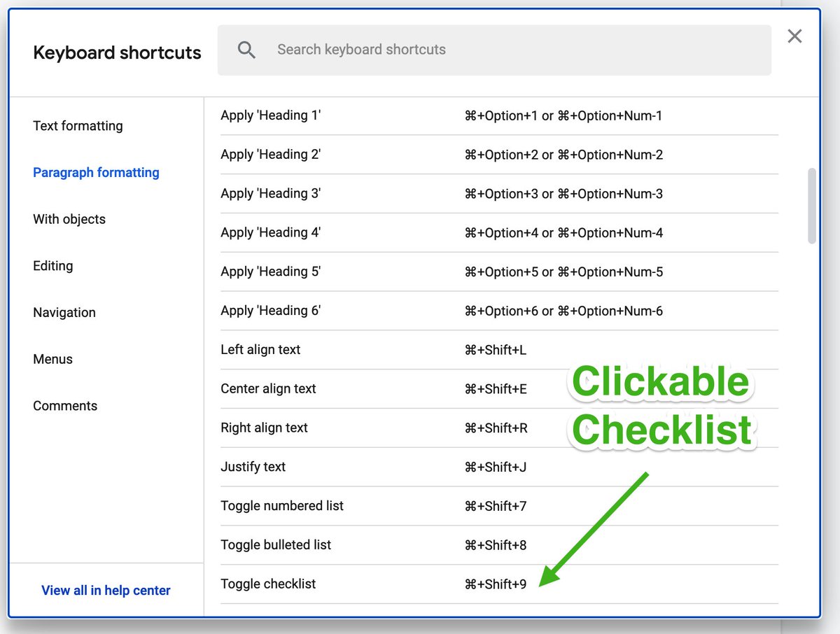The width and height of the screenshot is (840, 634).
Task: Click the Center align text entry
Action: (268, 389)
